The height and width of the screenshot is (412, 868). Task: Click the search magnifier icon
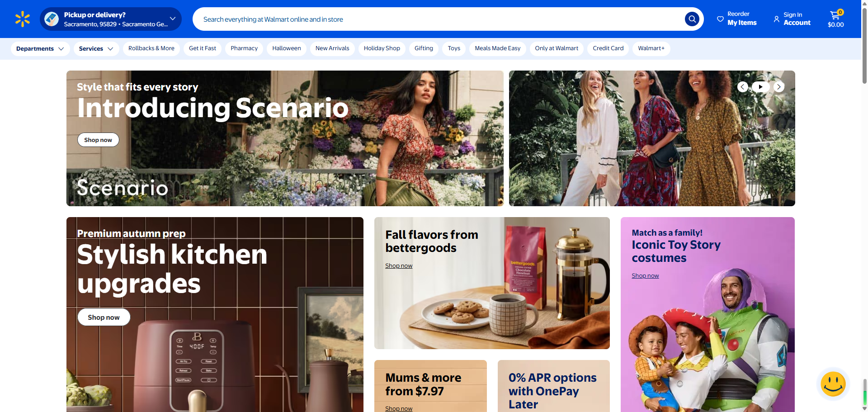(692, 19)
